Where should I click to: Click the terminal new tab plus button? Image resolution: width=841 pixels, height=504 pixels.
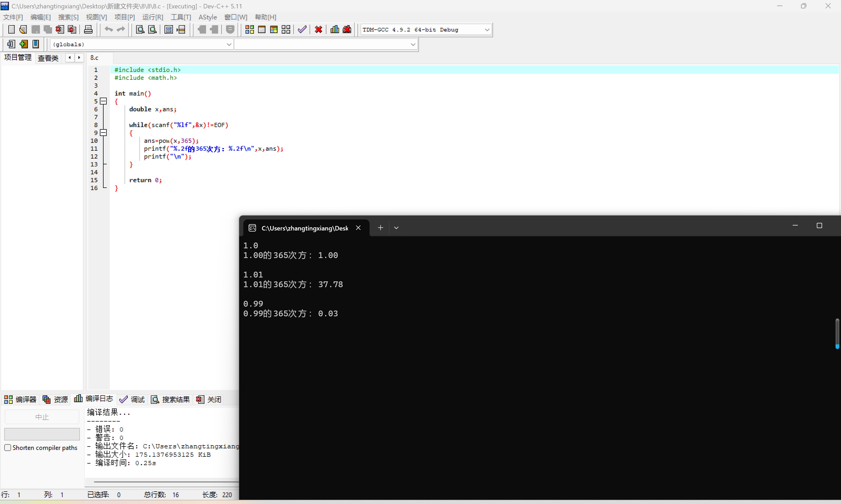coord(380,228)
